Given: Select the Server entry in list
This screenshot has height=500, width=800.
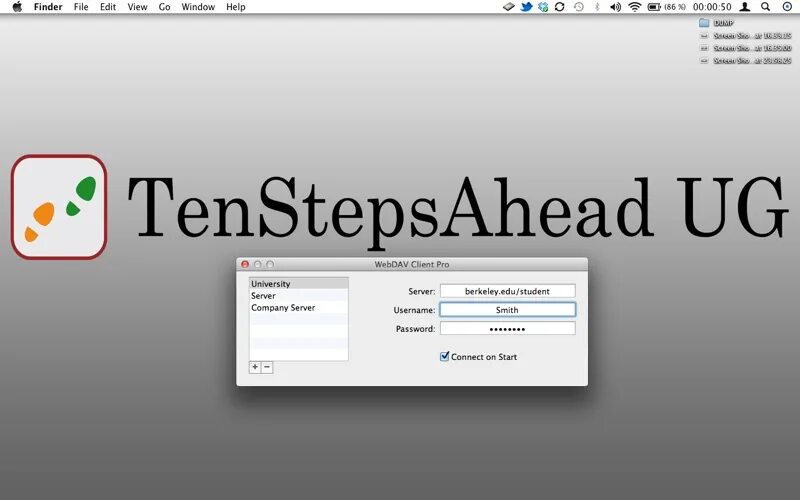Looking at the screenshot, I should point(298,295).
